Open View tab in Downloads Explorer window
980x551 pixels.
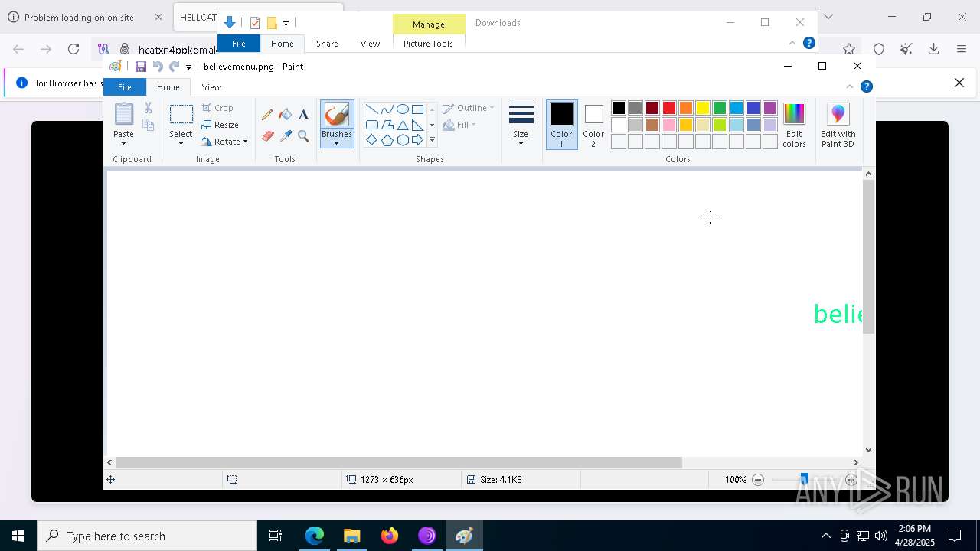370,44
